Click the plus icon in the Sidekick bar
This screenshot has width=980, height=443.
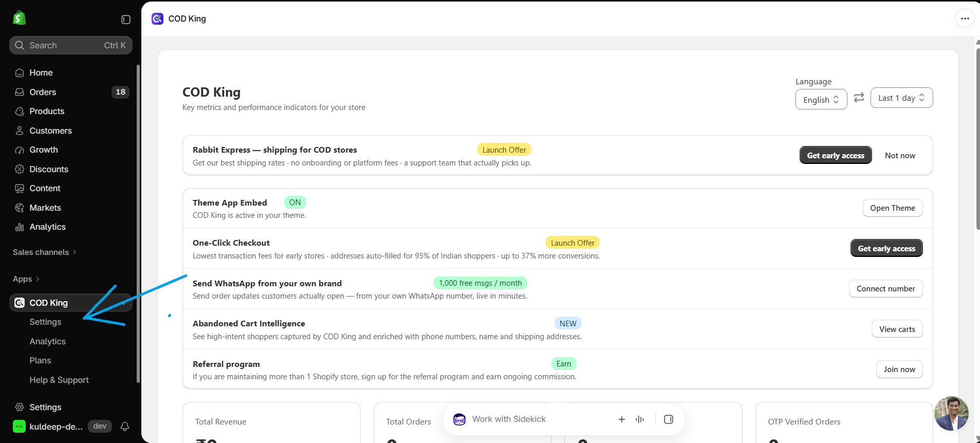[x=622, y=419]
